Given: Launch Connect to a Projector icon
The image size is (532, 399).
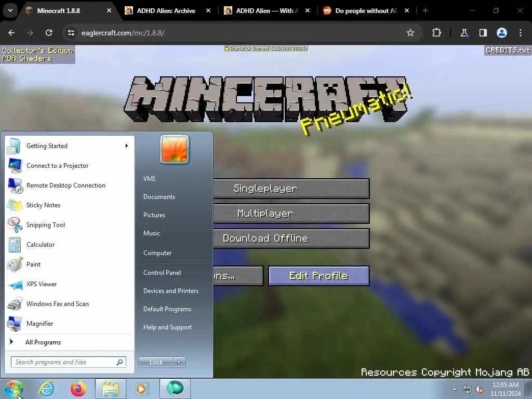Looking at the screenshot, I should tap(14, 166).
